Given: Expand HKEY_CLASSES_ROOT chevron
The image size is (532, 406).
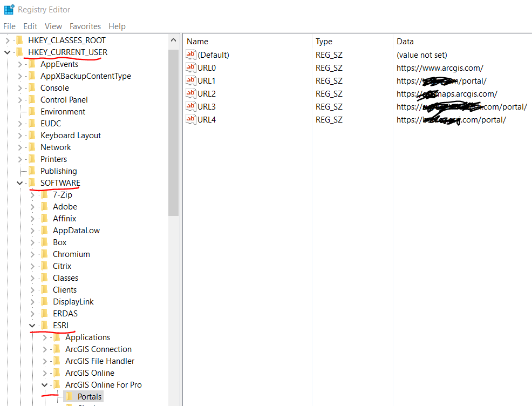Looking at the screenshot, I should (8, 40).
